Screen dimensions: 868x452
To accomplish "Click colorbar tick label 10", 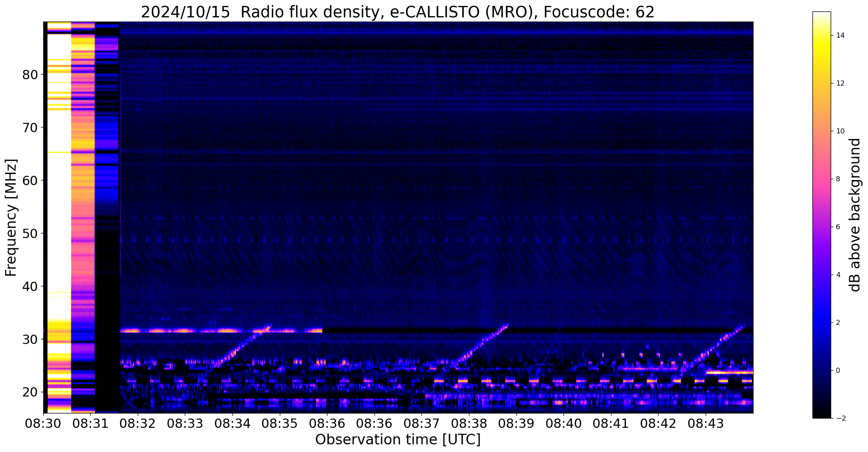I will [840, 131].
